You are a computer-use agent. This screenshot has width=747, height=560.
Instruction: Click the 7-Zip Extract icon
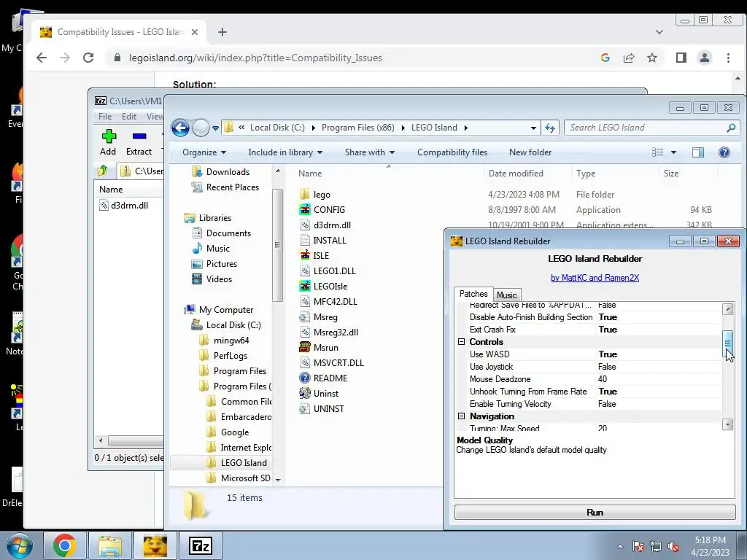[x=139, y=136]
